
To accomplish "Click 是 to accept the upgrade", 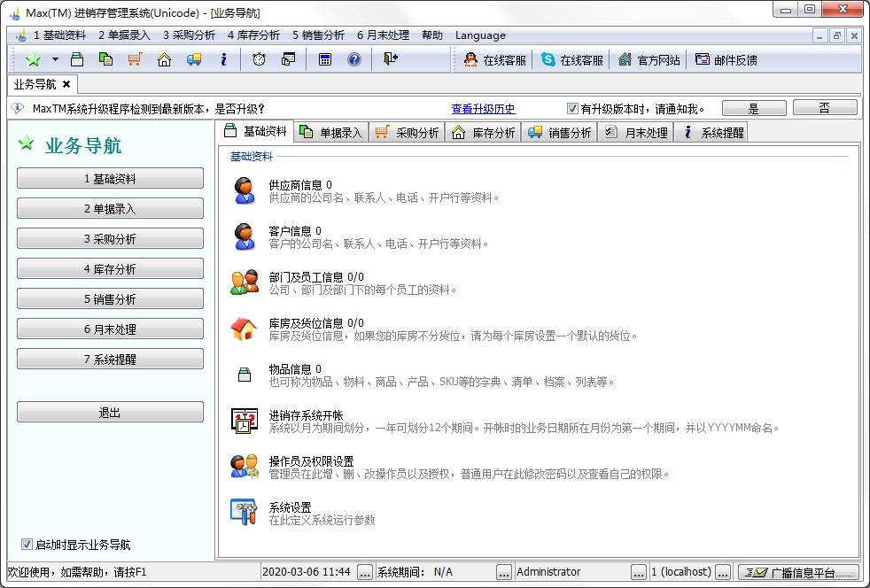I will [754, 109].
